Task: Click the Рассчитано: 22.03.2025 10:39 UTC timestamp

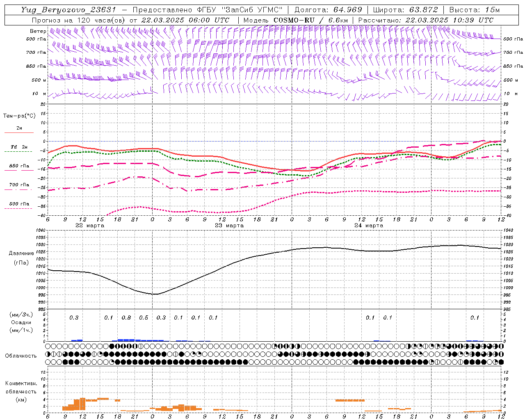Action: point(426,20)
